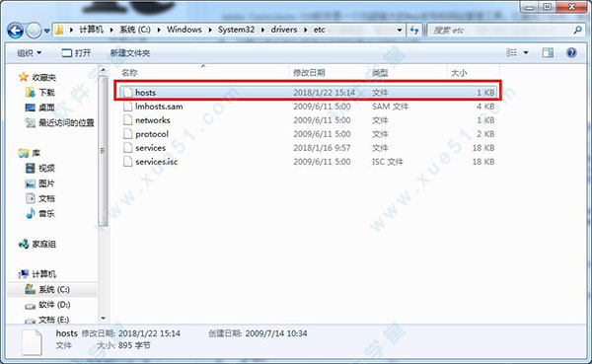Select 软件 (D:) drive in sidebar
The width and height of the screenshot is (592, 364).
click(47, 305)
